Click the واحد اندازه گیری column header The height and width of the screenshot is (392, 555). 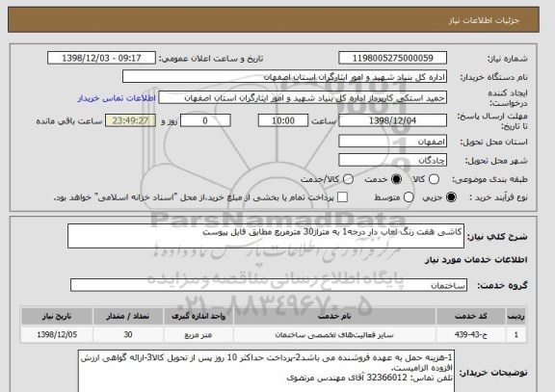(x=198, y=316)
